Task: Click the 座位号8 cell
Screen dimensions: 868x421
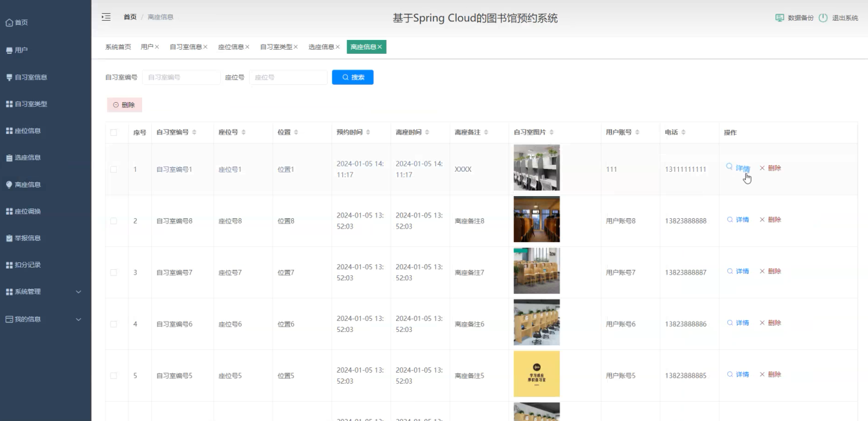Action: (230, 221)
